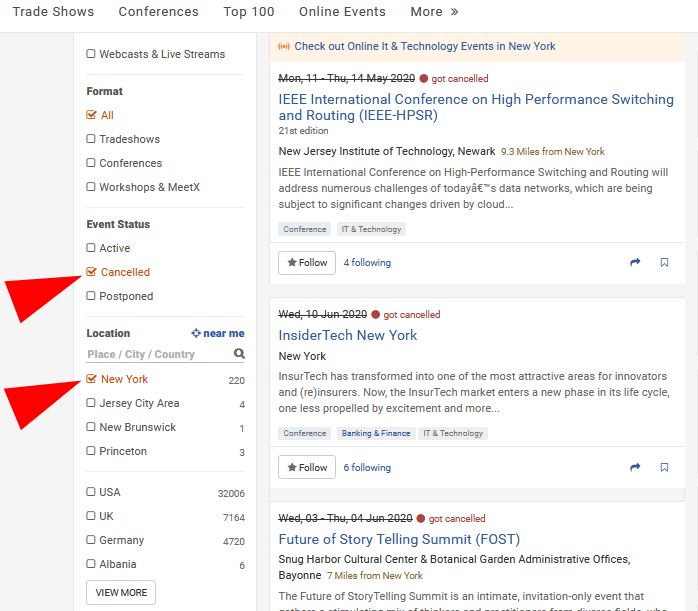Check the USA country filter
The image size is (698, 611).
(x=91, y=492)
